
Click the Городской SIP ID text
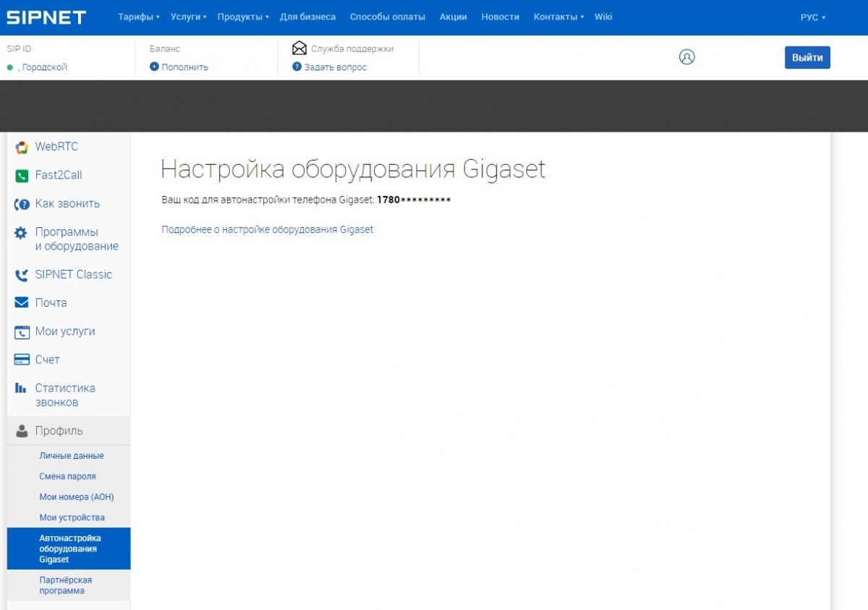(x=45, y=67)
